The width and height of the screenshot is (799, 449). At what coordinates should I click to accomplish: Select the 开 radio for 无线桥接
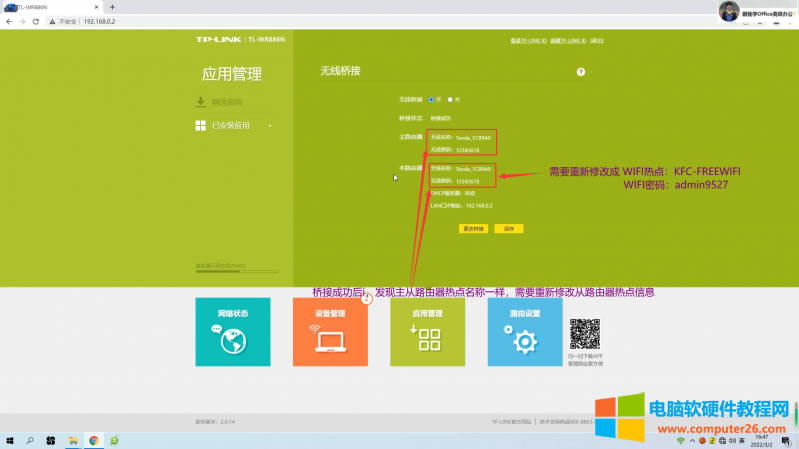pos(432,99)
